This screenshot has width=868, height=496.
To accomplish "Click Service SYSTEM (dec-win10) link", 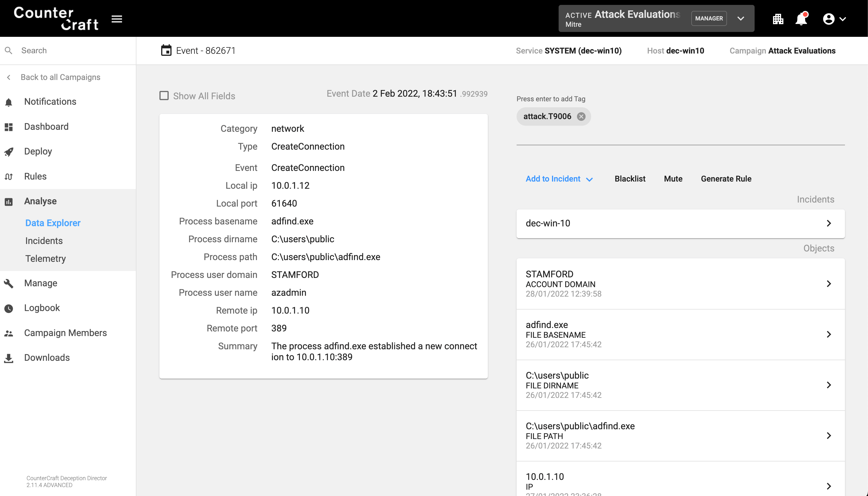I will tap(569, 51).
